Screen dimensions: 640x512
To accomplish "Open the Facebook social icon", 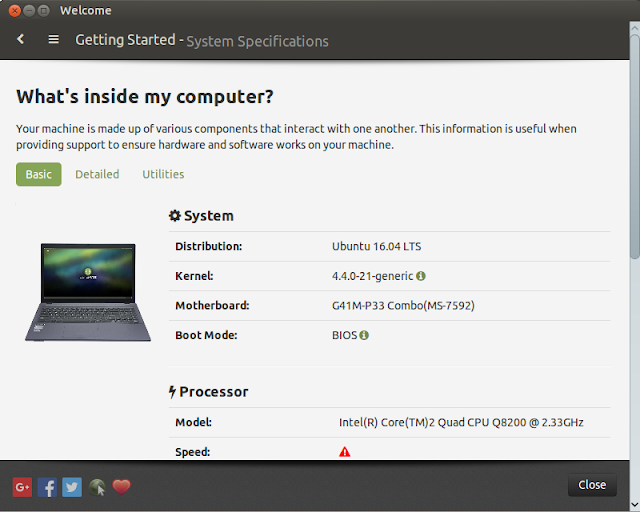I will [47, 487].
